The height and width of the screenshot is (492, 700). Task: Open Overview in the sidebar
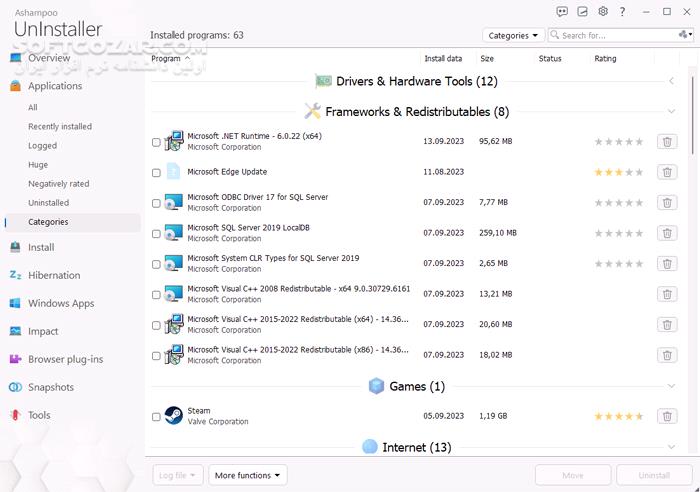pyautogui.click(x=49, y=58)
